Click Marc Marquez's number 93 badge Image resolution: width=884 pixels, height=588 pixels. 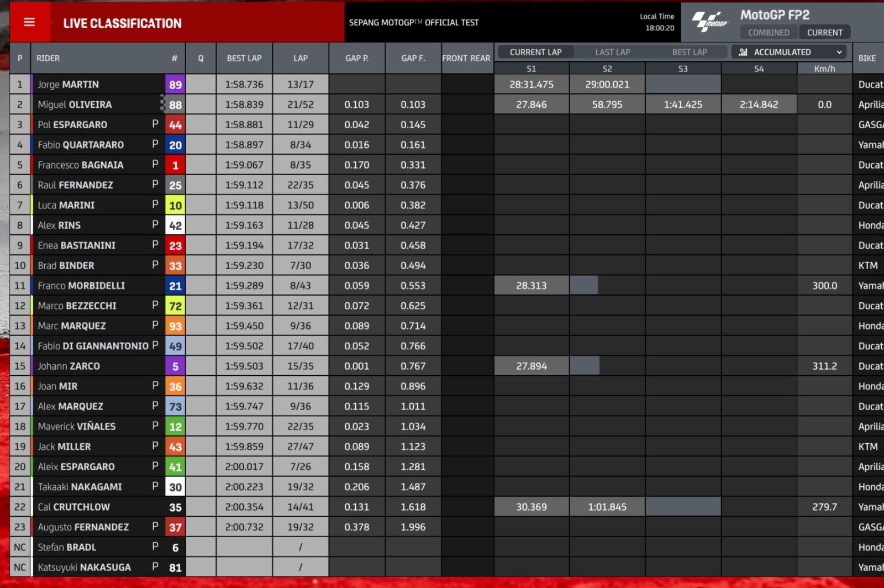tap(175, 326)
